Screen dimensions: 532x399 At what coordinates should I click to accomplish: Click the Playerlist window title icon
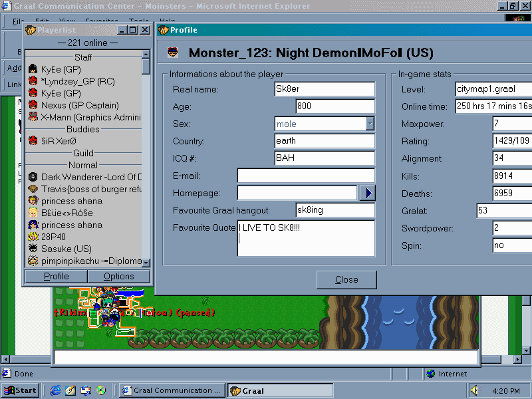[x=30, y=30]
